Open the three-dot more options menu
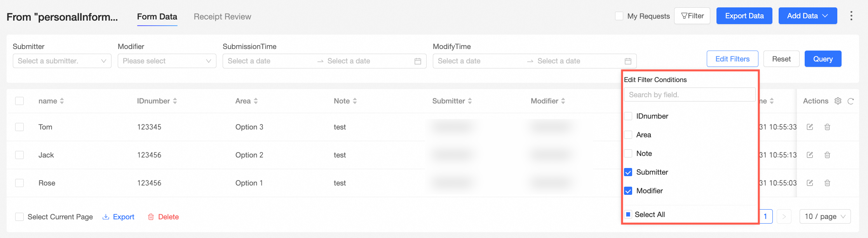 (851, 16)
